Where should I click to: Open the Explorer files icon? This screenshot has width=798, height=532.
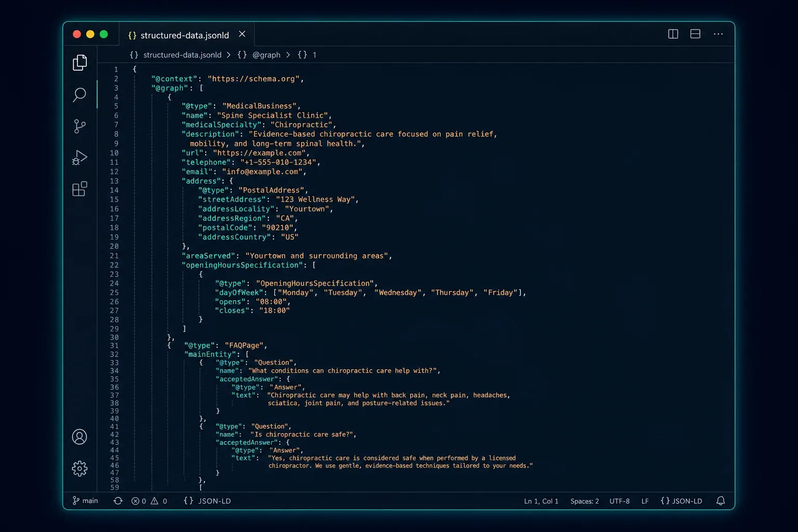(79, 62)
